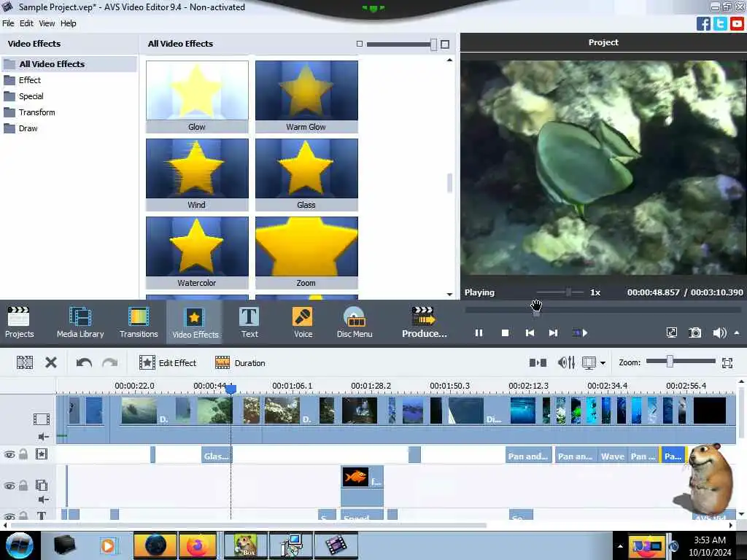
Task: Click the storyboard/timeline switch icon
Action: (x=538, y=363)
